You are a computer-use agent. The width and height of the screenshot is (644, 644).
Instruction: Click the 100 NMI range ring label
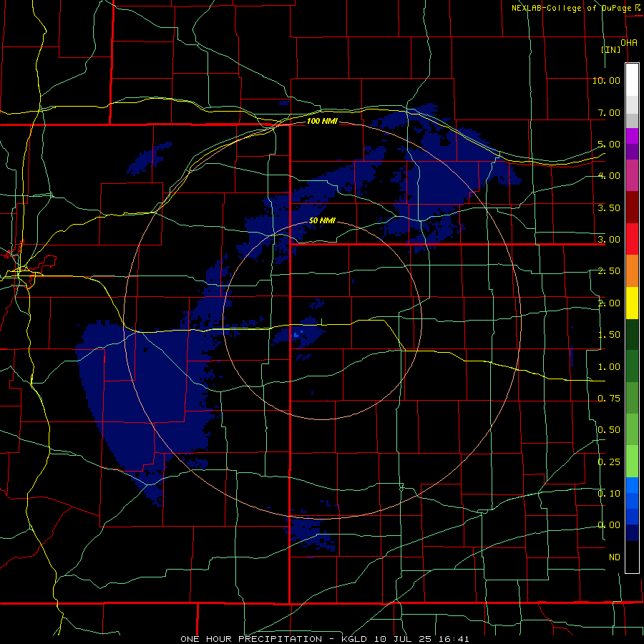tap(322, 121)
